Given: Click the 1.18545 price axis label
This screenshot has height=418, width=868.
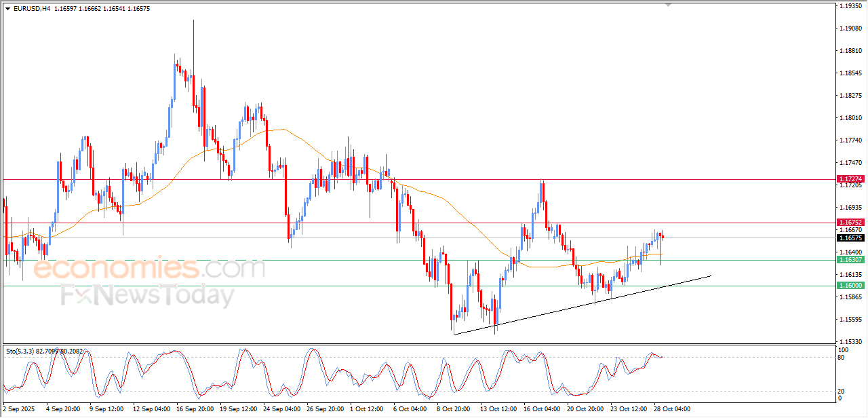Looking at the screenshot, I should click(x=850, y=73).
